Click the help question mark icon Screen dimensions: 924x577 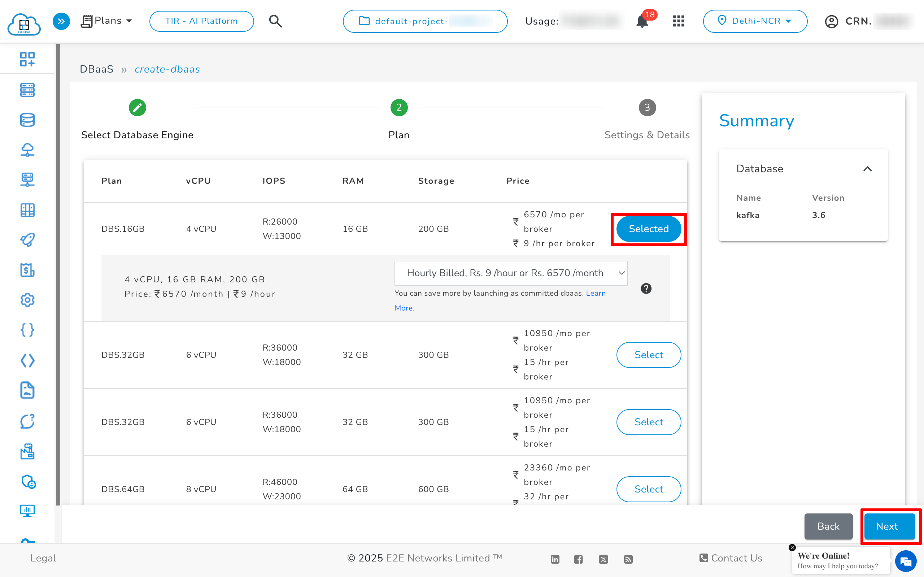click(x=646, y=288)
